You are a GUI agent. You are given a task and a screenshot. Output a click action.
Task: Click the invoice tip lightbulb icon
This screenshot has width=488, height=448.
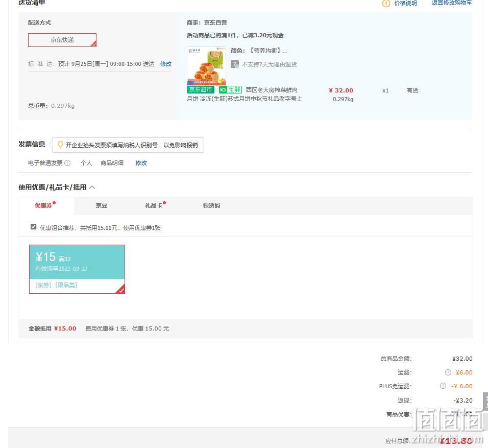click(60, 145)
